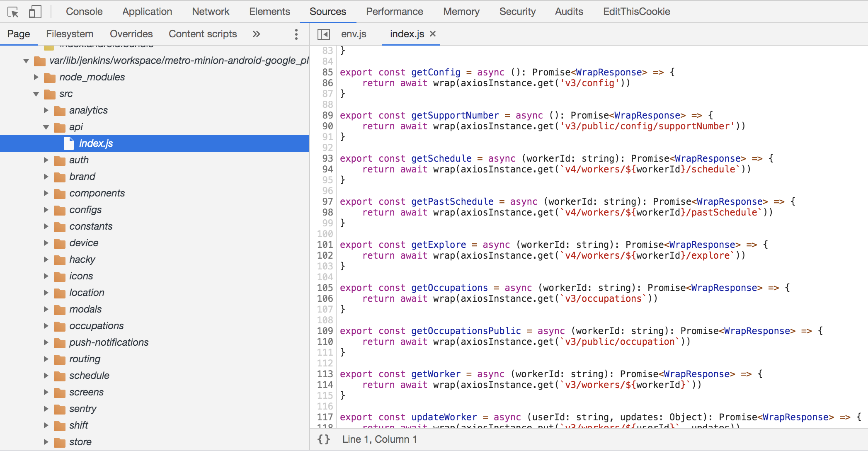Activate the inspect element picker icon
The width and height of the screenshot is (868, 451).
pos(13,12)
